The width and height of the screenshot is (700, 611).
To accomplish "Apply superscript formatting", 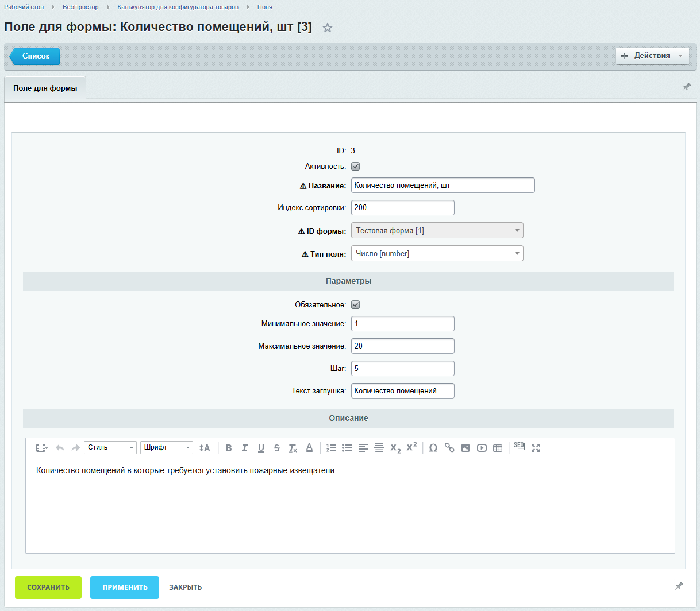I will click(411, 447).
